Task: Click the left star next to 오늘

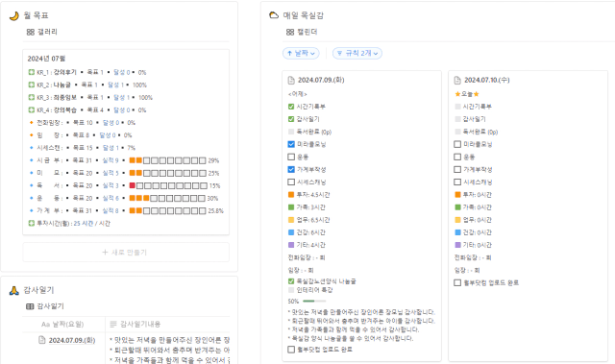Action: tap(457, 94)
